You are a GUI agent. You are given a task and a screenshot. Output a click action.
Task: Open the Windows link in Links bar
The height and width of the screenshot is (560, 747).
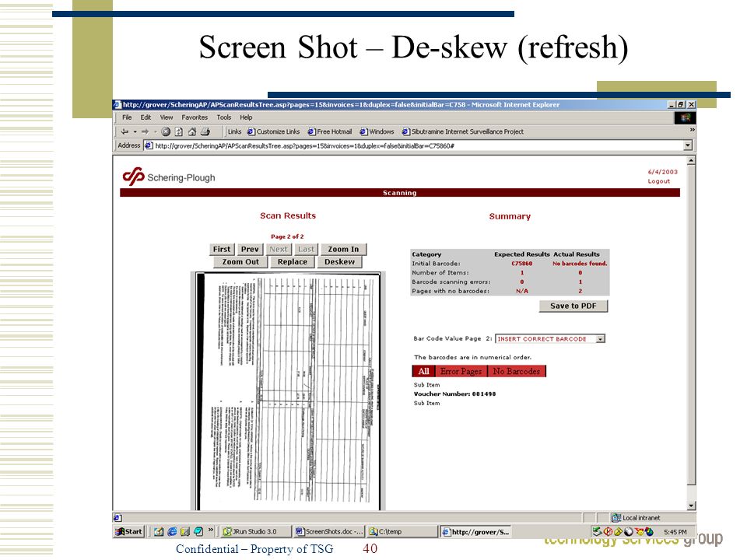tap(377, 132)
